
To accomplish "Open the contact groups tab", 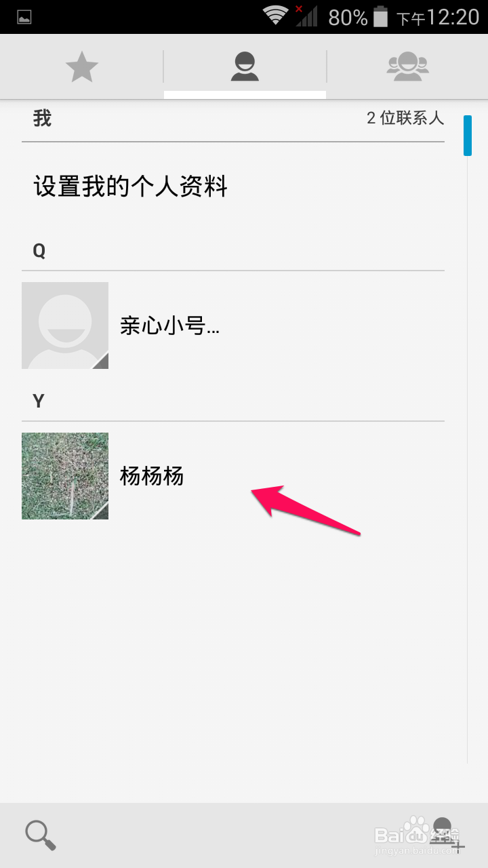I will pos(407,67).
